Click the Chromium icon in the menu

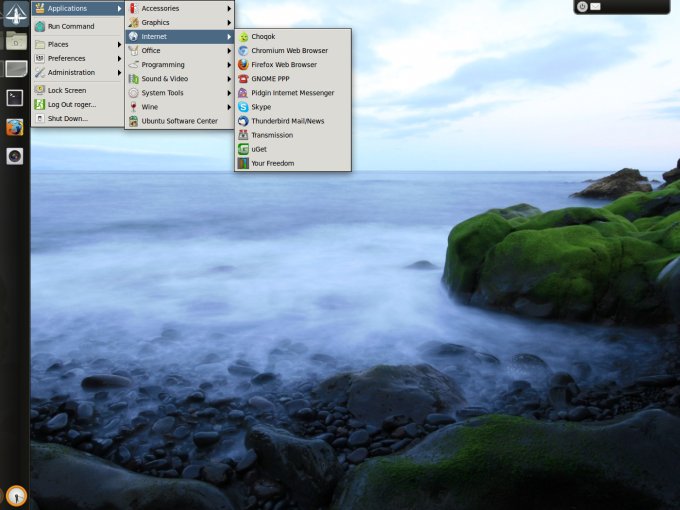pos(243,51)
